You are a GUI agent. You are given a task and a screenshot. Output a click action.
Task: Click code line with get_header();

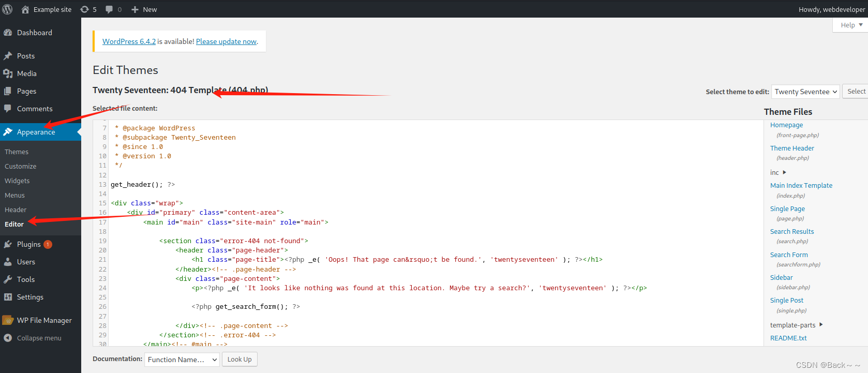click(143, 184)
